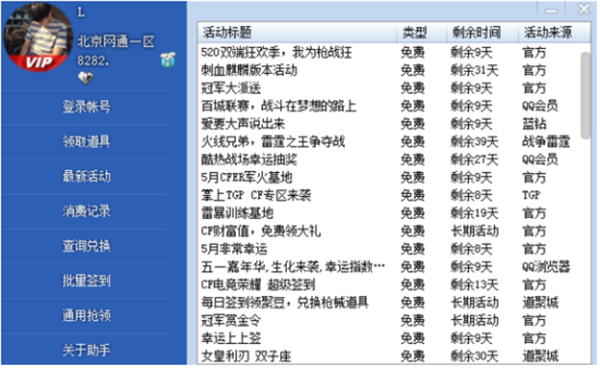Select activity 520双端狂欢季，我为枪战狂

click(276, 52)
